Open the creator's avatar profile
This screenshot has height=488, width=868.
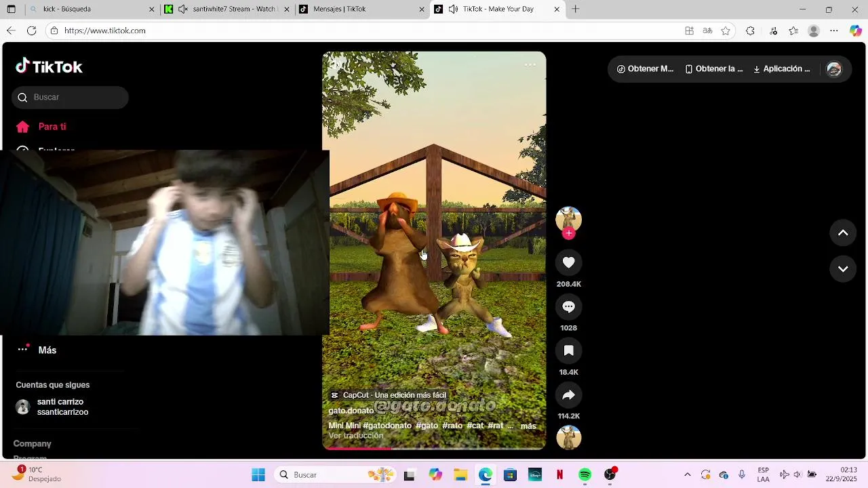pyautogui.click(x=568, y=219)
